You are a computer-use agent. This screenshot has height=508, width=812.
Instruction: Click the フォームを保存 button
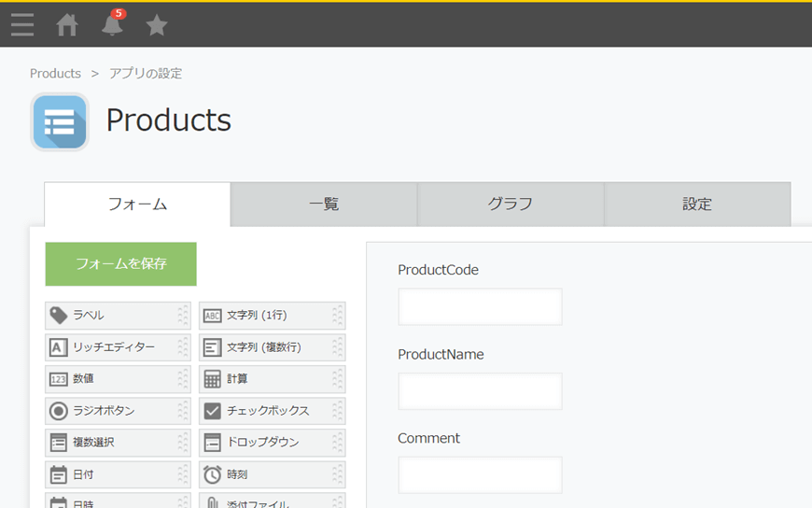click(121, 264)
